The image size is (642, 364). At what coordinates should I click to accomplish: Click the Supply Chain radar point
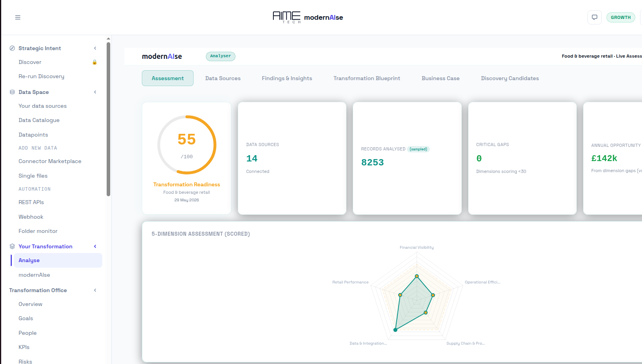[425, 313]
